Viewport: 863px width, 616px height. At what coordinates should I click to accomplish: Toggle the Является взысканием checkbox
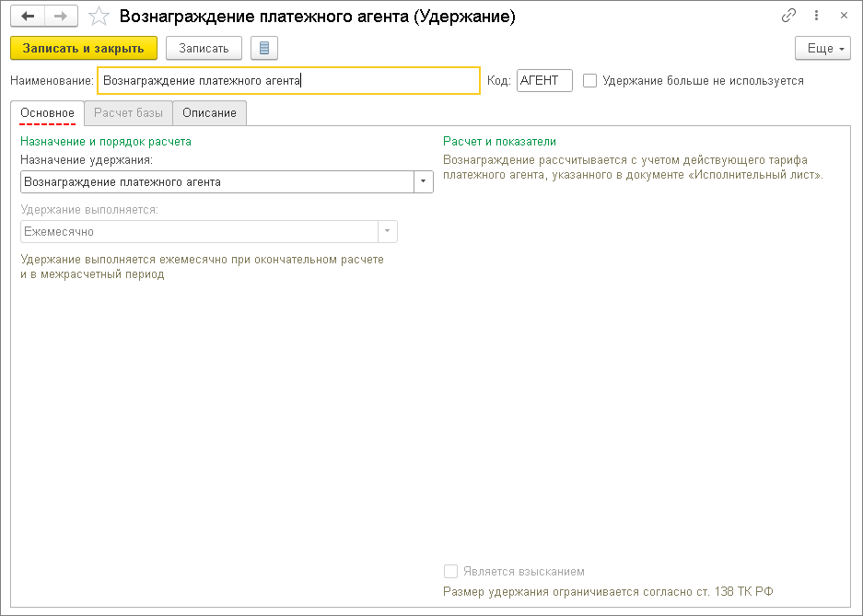pos(450,571)
